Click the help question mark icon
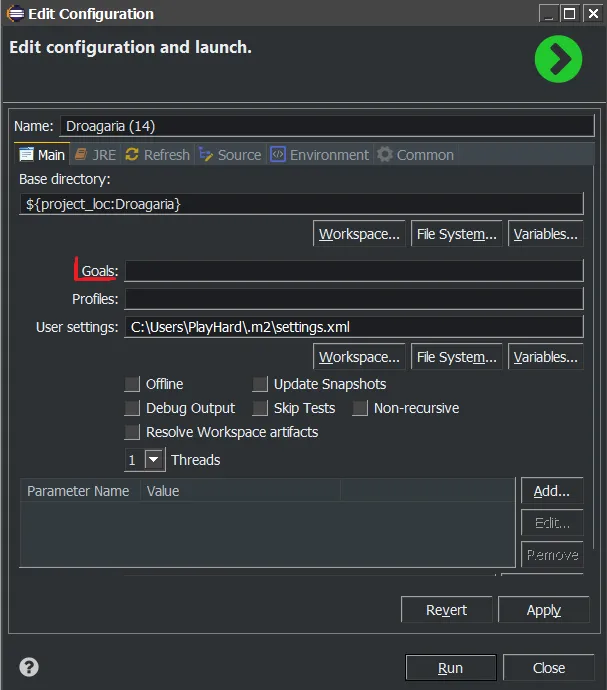This screenshot has height=690, width=607. tap(29, 667)
